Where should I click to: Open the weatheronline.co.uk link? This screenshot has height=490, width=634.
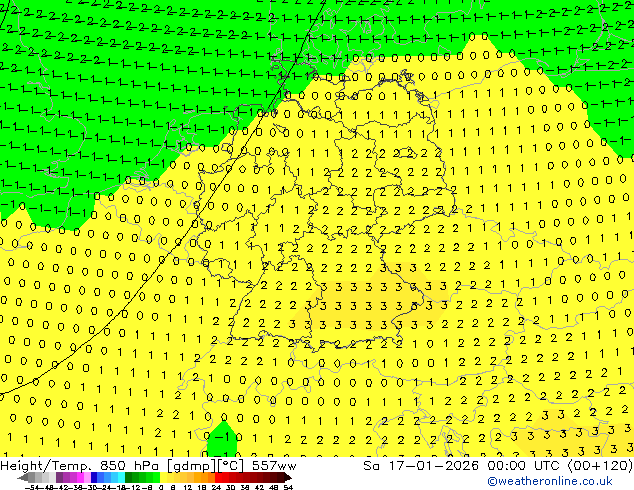(x=550, y=481)
